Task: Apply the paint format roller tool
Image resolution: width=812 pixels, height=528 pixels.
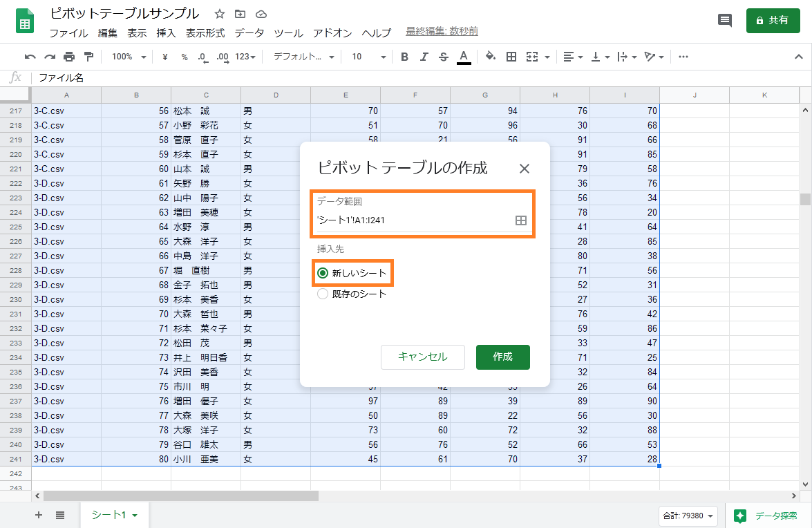Action: [x=88, y=57]
